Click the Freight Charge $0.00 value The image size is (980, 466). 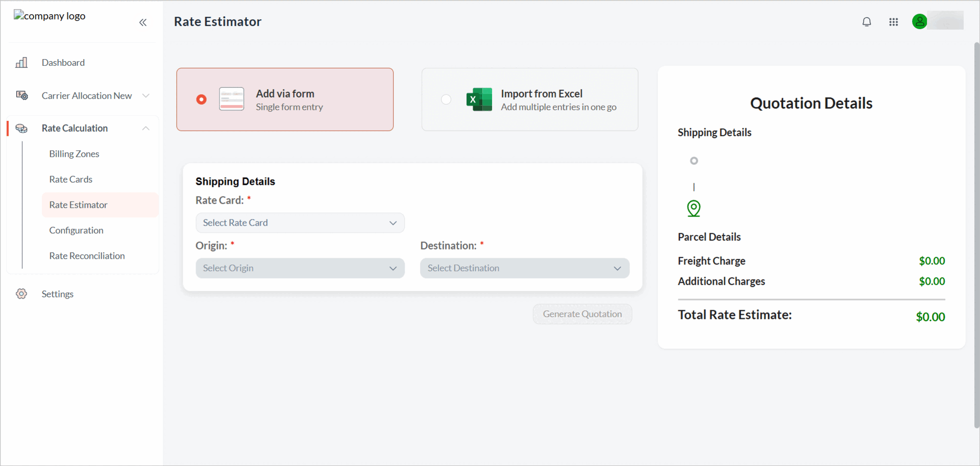point(932,261)
